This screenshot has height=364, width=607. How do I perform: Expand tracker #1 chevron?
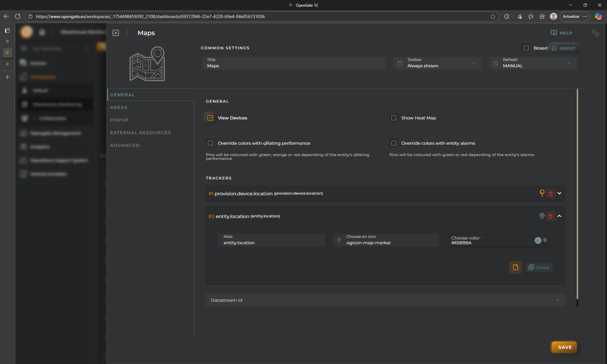click(x=559, y=193)
